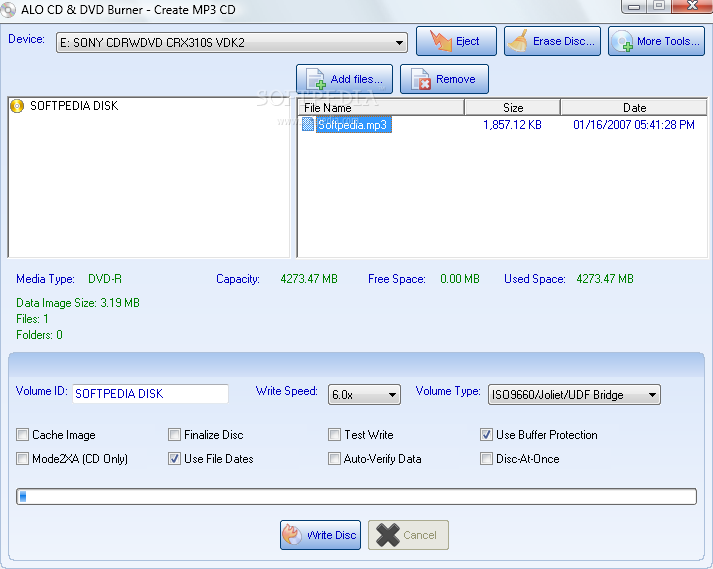
Task: Open the Device drive dropdown
Action: point(231,43)
